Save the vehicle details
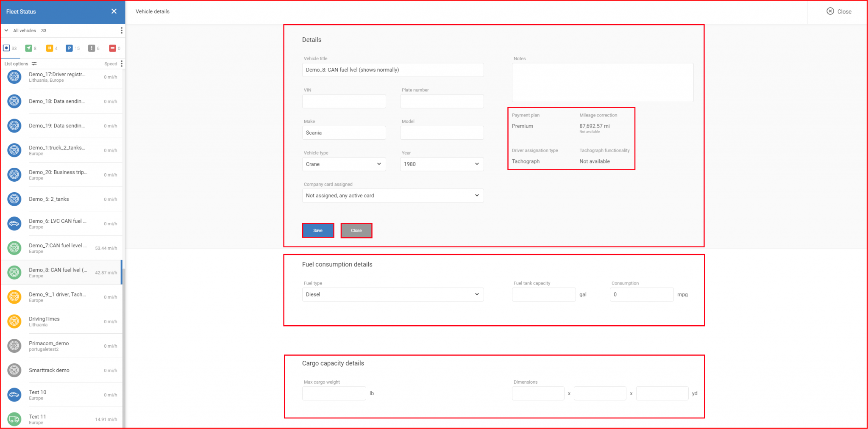Image resolution: width=868 pixels, height=429 pixels. (318, 230)
